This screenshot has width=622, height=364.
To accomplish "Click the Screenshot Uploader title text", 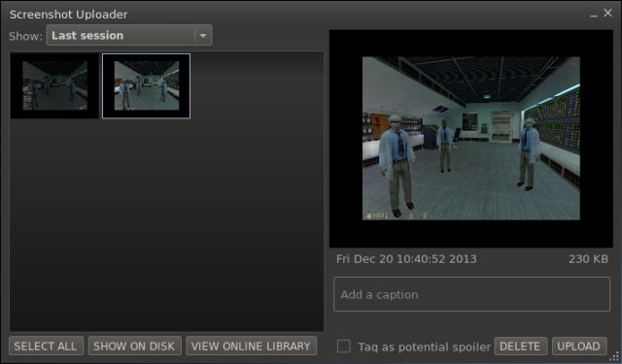I will 69,15.
